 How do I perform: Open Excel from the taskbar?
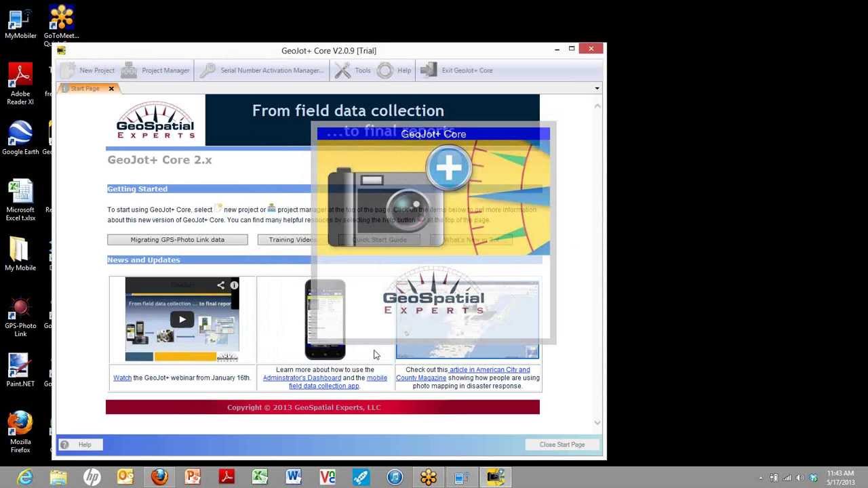coord(260,477)
